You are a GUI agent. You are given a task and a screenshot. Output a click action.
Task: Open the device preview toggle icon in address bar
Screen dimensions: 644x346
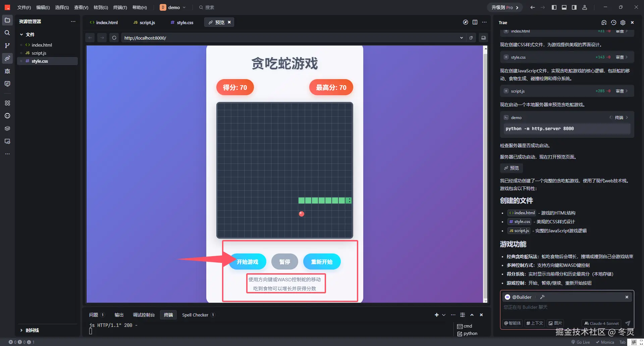click(x=483, y=38)
